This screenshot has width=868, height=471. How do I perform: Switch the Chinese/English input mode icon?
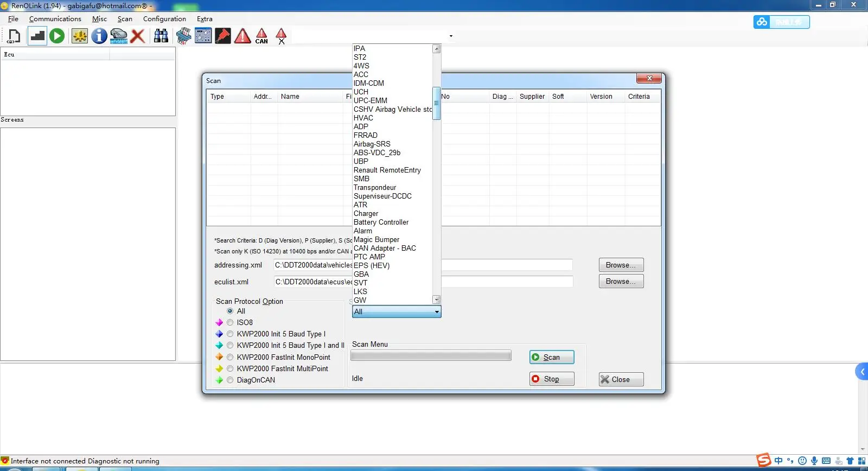click(x=778, y=461)
